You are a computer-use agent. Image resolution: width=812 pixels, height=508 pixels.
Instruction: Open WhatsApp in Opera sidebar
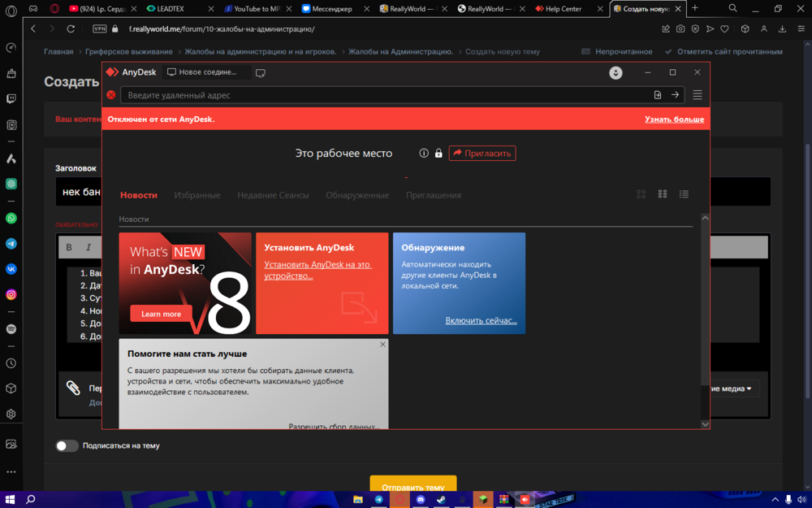11,218
